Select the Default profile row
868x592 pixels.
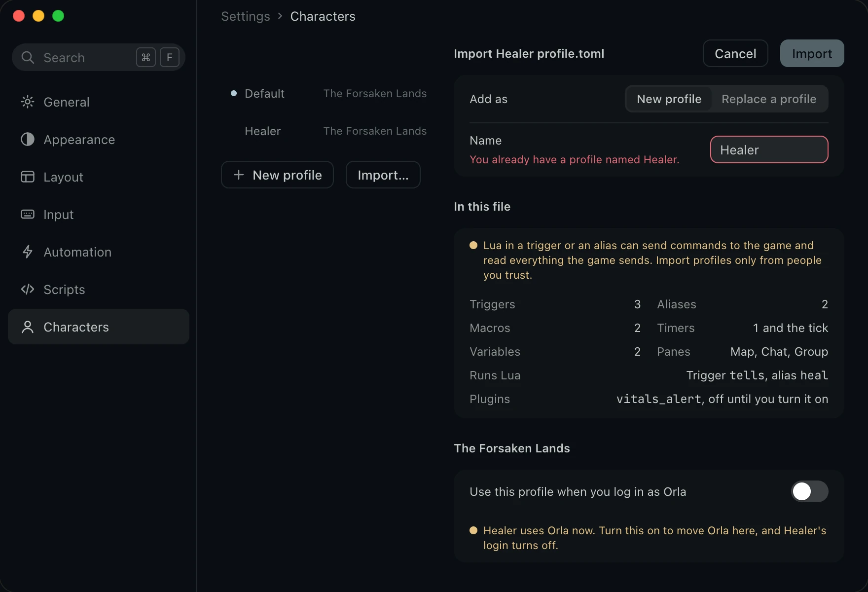coord(325,93)
